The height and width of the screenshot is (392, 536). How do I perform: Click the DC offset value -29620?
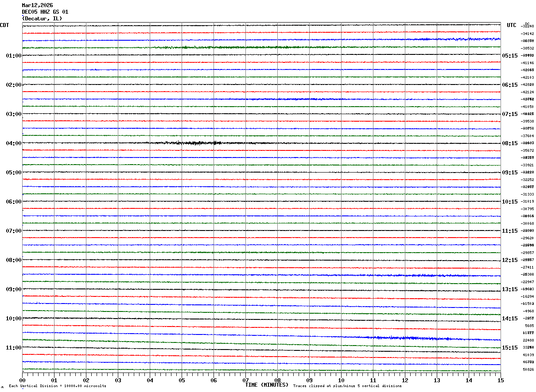click(x=528, y=238)
